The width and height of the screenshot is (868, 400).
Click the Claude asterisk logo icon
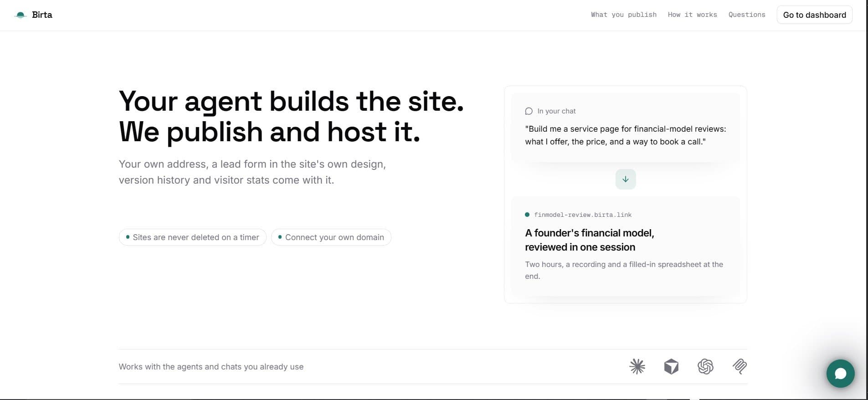637,366
